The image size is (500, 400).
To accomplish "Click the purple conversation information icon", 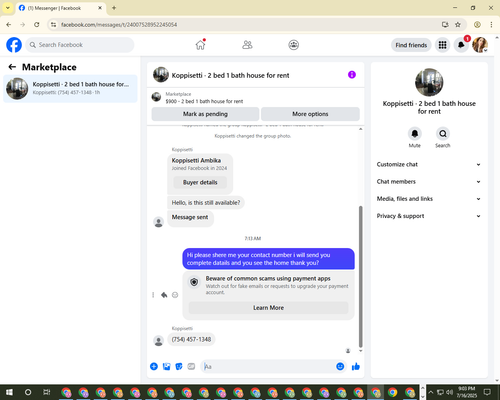I will [x=352, y=75].
